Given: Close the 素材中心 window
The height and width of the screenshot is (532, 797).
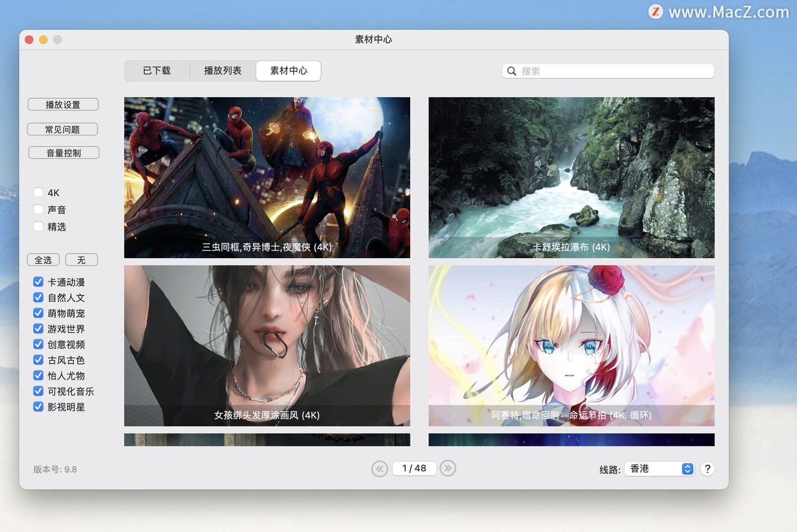Looking at the screenshot, I should (29, 40).
